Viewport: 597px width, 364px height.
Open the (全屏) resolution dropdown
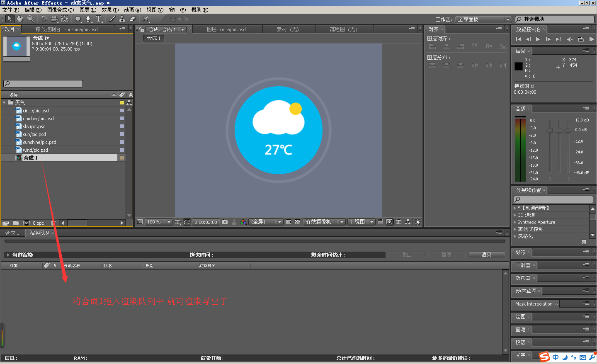tap(266, 222)
